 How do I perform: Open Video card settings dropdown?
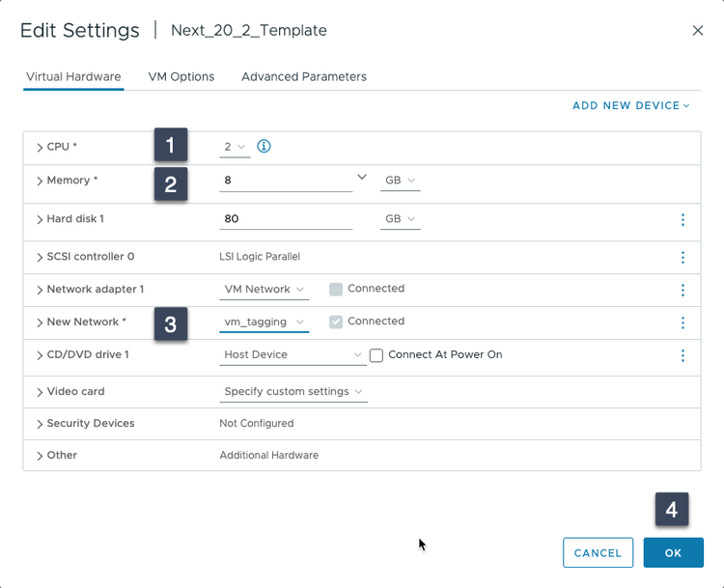click(x=293, y=392)
